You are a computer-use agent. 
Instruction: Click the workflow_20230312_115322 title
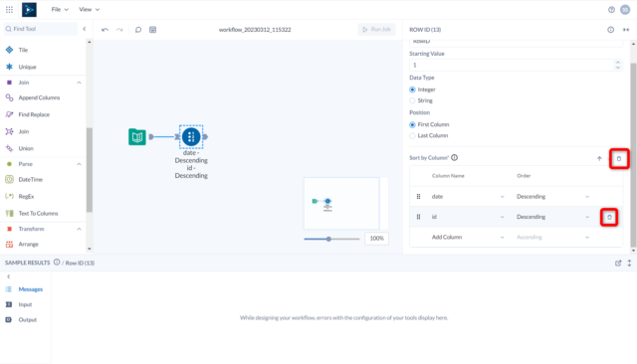pos(255,30)
